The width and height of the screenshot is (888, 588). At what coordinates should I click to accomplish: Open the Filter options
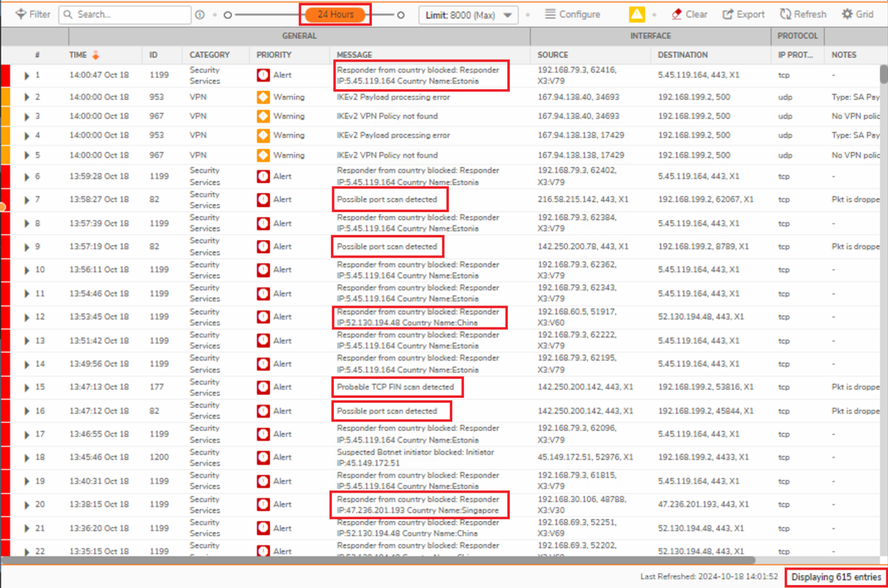click(x=33, y=14)
